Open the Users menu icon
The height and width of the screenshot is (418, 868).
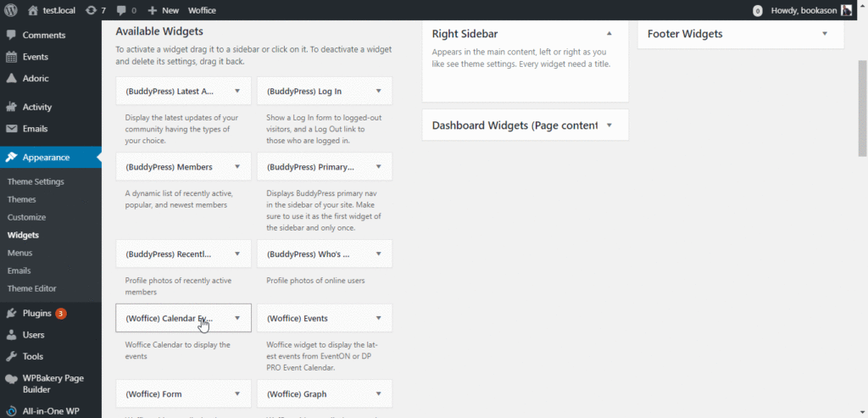[11, 335]
